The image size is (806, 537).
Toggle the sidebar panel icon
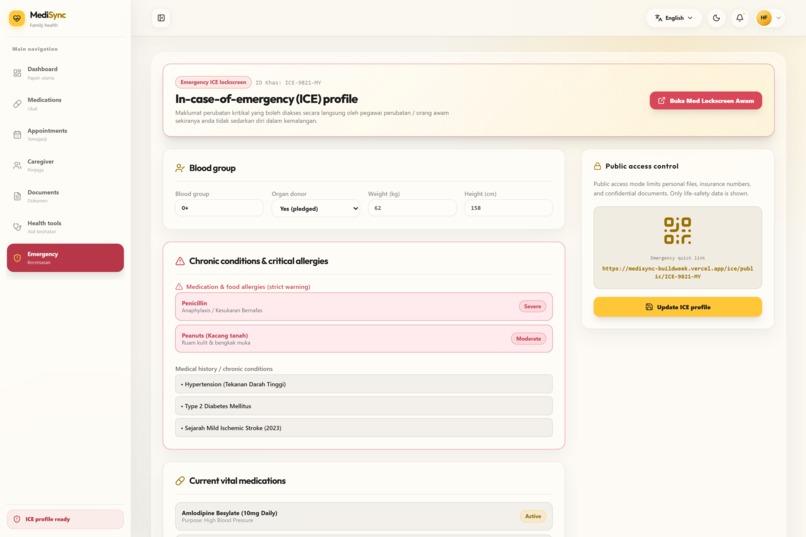coord(161,18)
